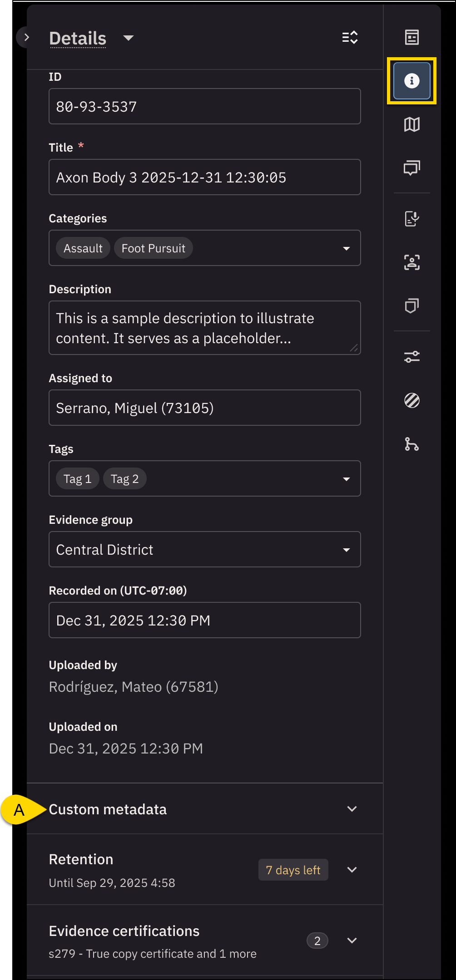The image size is (456, 980).
Task: Open the striped circle redaction icon
Action: 411,400
